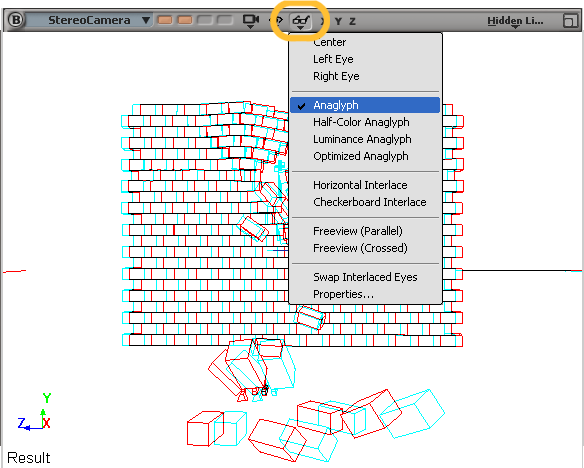The height and width of the screenshot is (468, 584).
Task: Open the Hidden Line display mode dropdown
Action: [x=515, y=21]
